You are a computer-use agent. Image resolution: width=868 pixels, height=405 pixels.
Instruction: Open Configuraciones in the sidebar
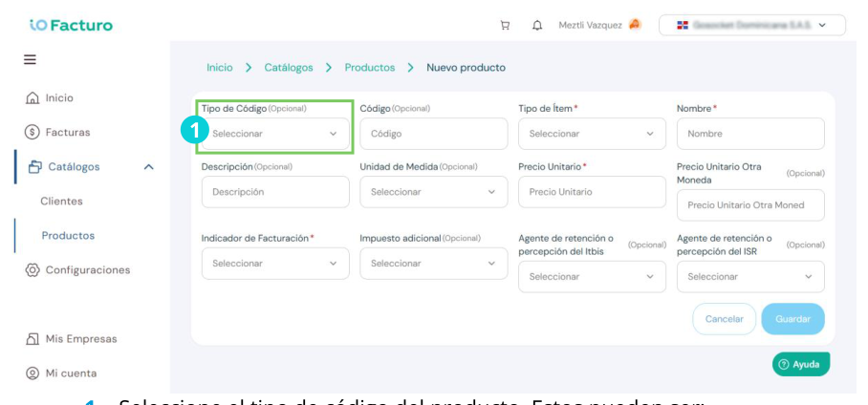[87, 270]
